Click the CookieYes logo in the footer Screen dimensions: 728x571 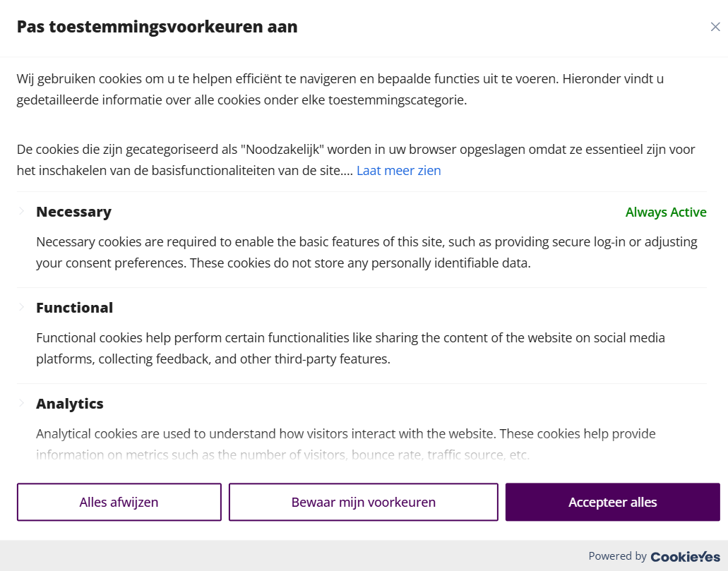click(x=684, y=557)
